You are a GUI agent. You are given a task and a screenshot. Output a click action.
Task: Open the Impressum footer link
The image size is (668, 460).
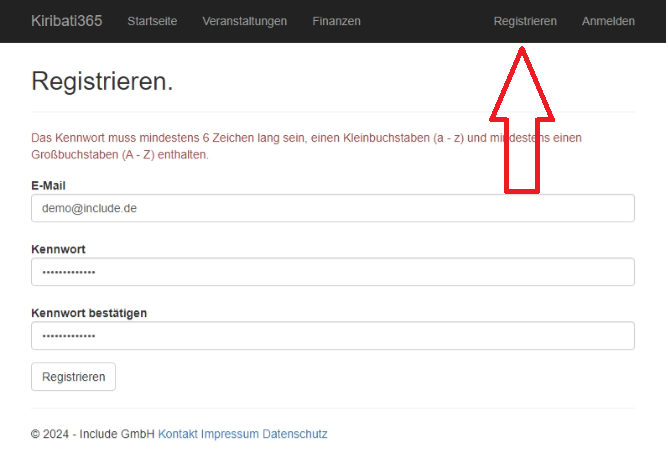[229, 434]
